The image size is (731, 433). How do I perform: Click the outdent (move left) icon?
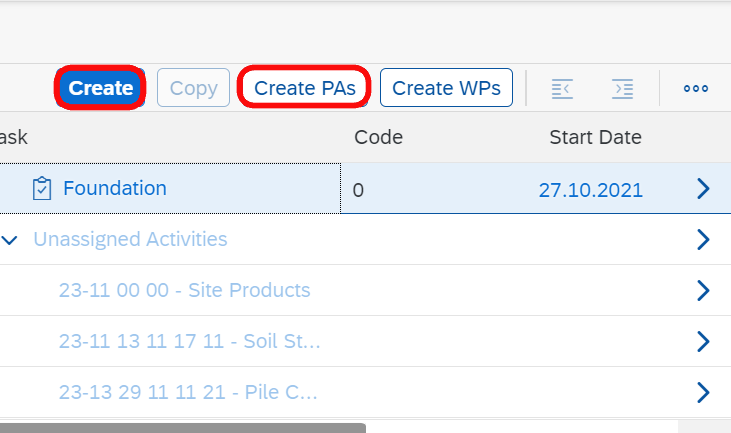pyautogui.click(x=562, y=89)
